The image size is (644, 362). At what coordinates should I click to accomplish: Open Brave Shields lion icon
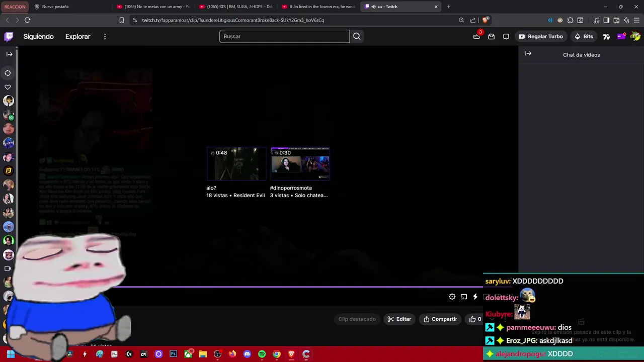485,20
